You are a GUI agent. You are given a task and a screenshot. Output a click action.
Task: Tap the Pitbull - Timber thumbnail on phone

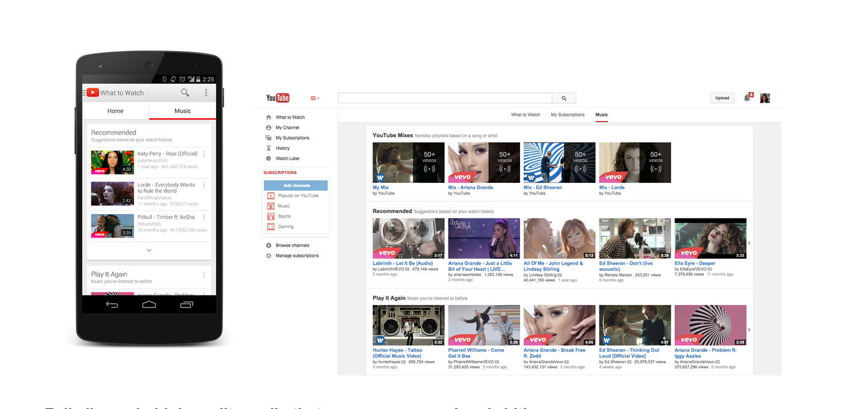[112, 226]
